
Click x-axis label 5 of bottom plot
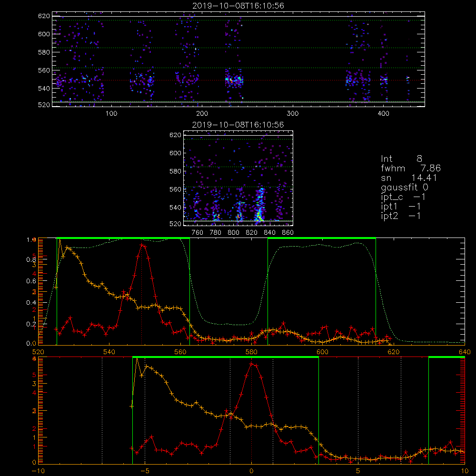coord(358,471)
